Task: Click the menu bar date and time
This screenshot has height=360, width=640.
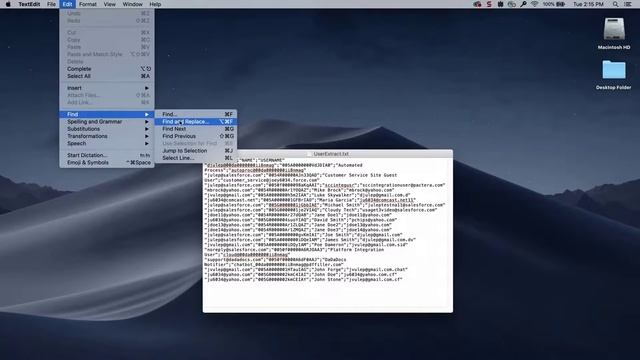Action: tap(588, 4)
